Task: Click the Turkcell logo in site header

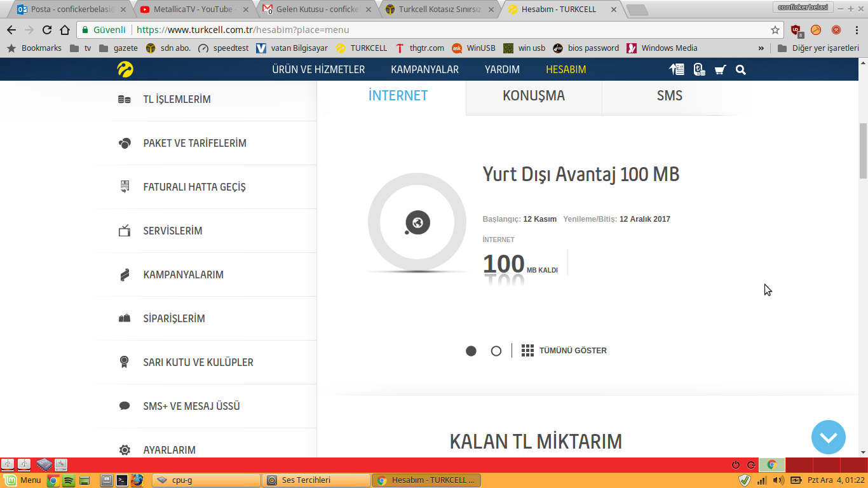Action: point(125,69)
